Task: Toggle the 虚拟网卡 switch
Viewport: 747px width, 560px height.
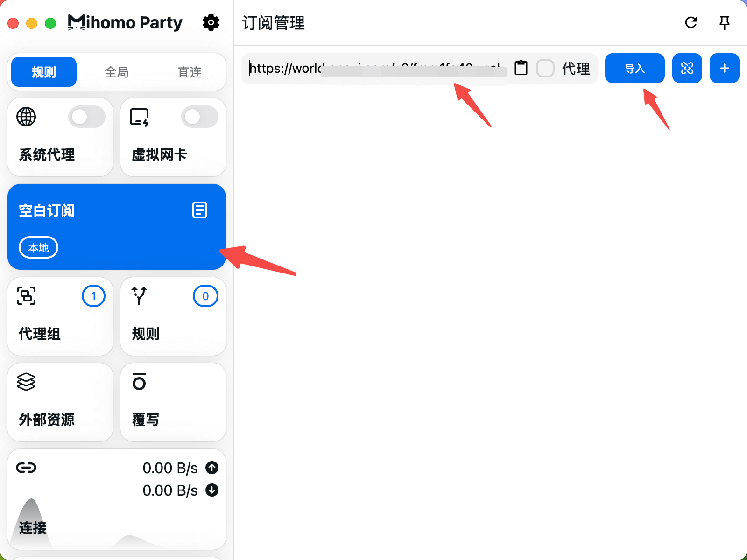Action: tap(200, 117)
